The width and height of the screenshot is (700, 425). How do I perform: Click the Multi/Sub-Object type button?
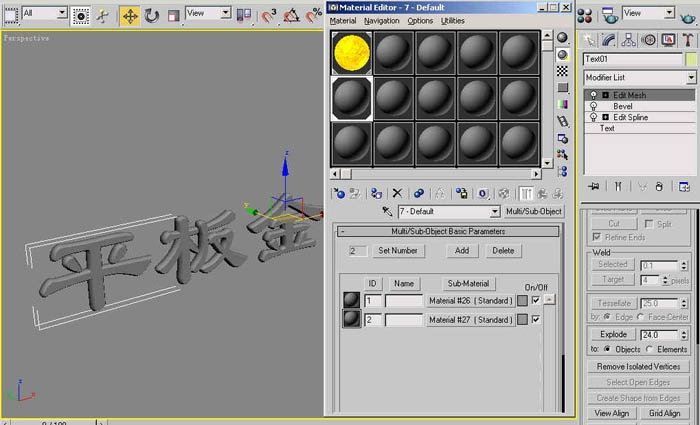(534, 212)
